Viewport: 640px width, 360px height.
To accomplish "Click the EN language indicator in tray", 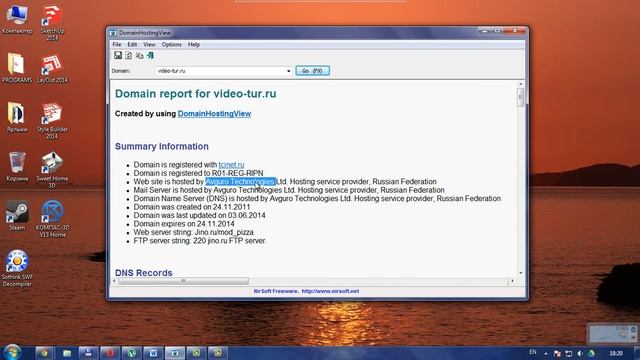I will click(533, 352).
